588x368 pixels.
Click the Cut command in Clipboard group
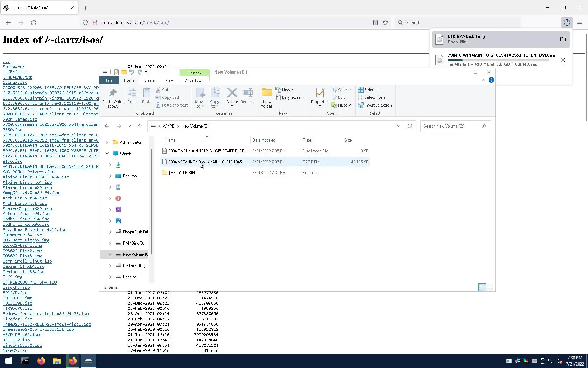point(162,90)
